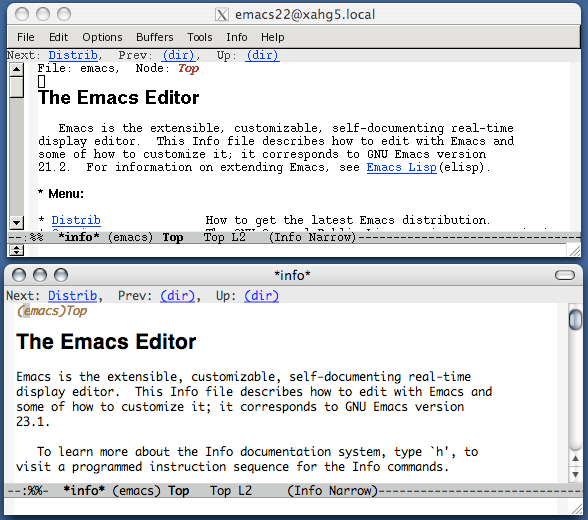588x520 pixels.
Task: Follow the Up: (dir) link in emacs22 window
Action: [262, 55]
